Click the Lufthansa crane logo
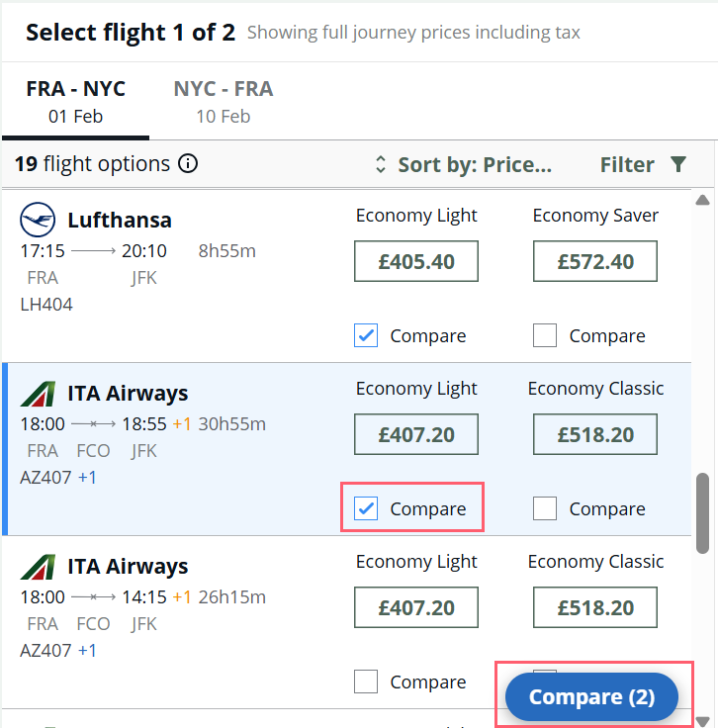 click(x=38, y=220)
